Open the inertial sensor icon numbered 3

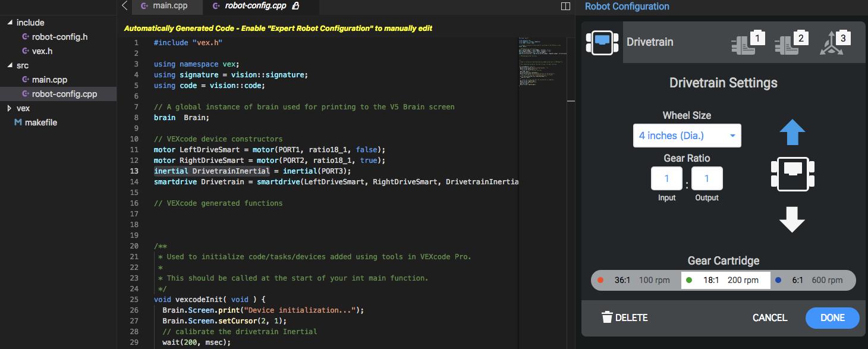click(x=835, y=42)
